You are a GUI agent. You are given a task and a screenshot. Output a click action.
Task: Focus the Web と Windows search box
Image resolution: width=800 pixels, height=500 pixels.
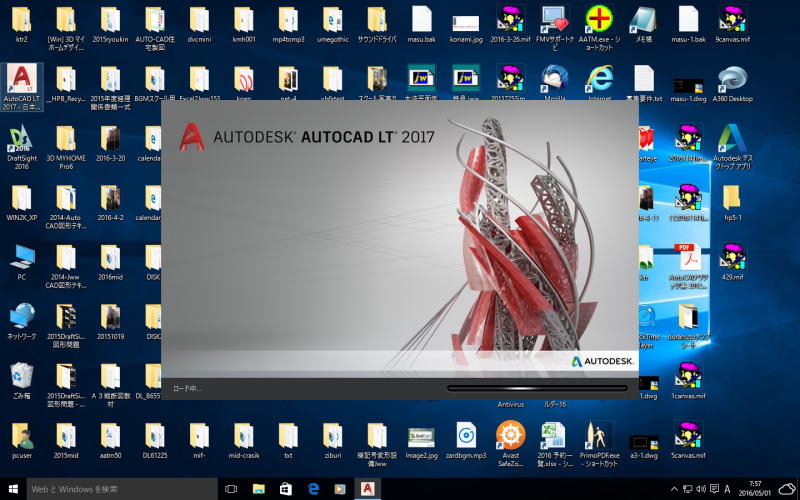122,489
